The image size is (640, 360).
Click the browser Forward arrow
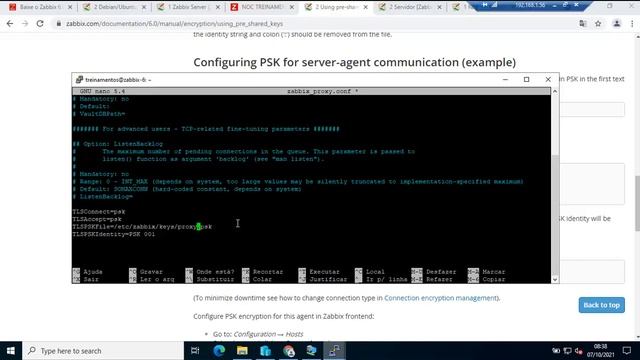tap(25, 24)
